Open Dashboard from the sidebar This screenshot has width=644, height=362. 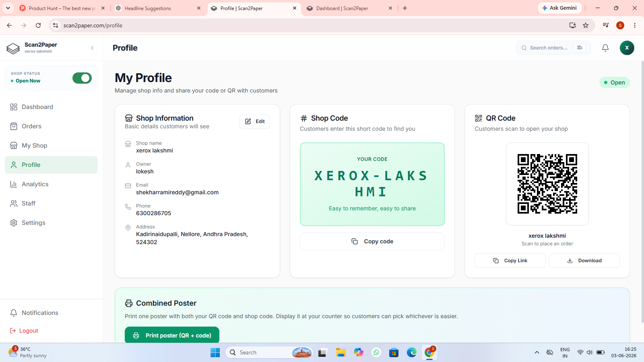click(x=51, y=107)
